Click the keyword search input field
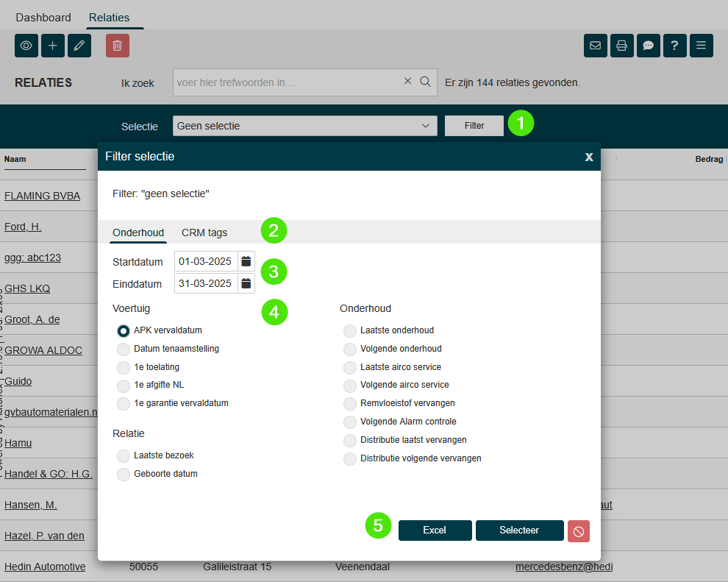The image size is (728, 582). 288,82
